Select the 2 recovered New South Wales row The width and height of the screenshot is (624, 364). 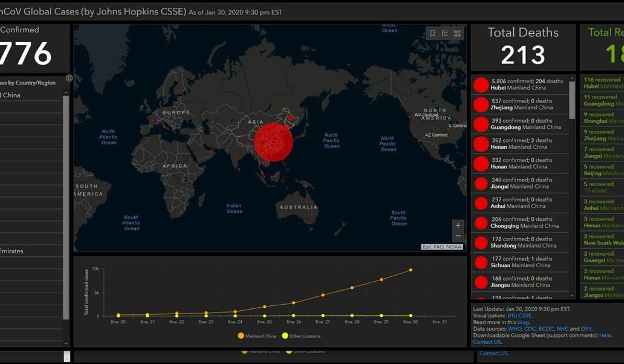[602, 240]
